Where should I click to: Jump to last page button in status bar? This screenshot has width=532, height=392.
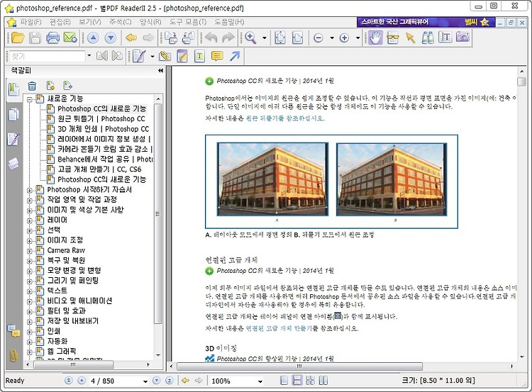tap(170, 381)
